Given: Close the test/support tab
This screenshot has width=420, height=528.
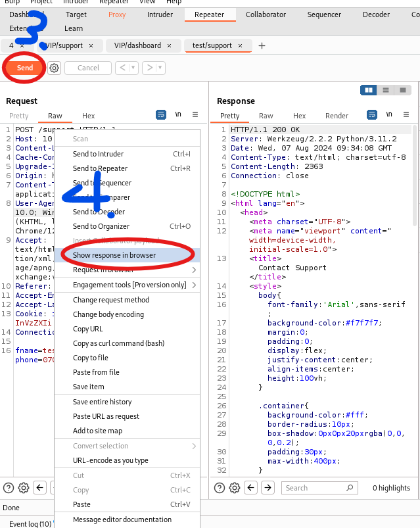Looking at the screenshot, I should (241, 46).
